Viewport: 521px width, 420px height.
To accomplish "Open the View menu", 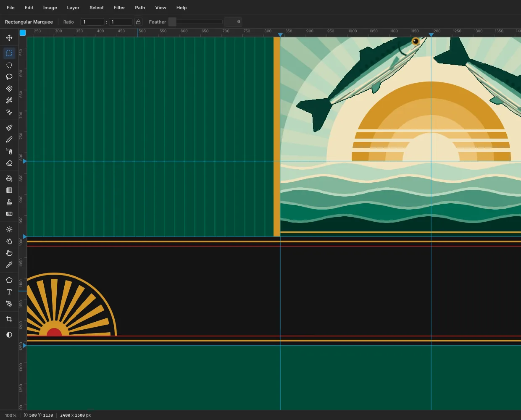I will click(x=161, y=8).
